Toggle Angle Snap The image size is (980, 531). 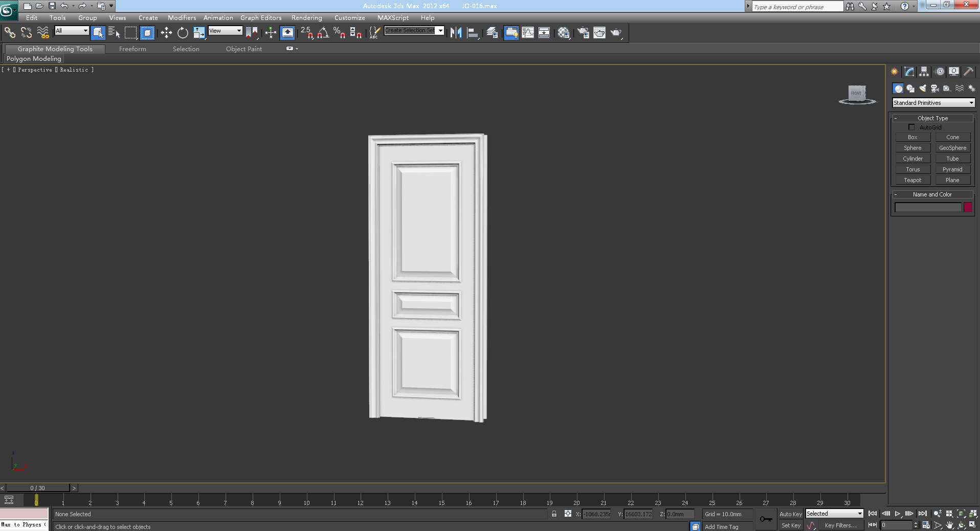(323, 33)
